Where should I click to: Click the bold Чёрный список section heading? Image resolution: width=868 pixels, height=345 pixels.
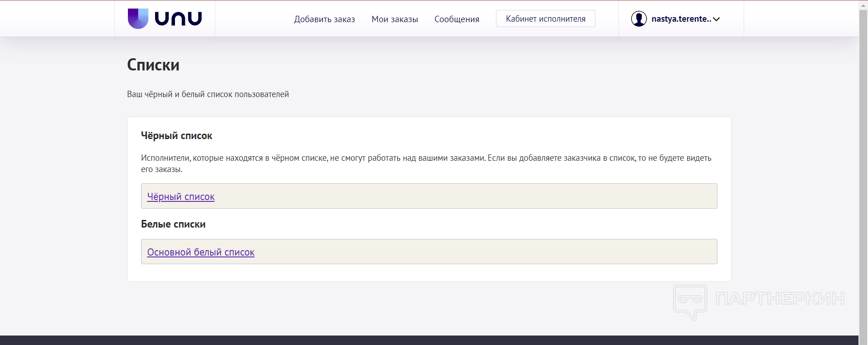(x=176, y=136)
